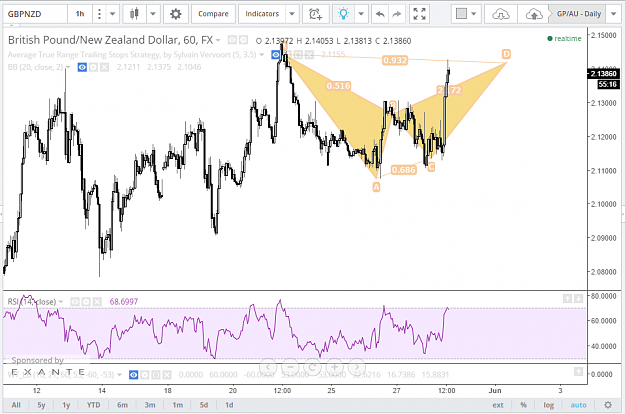Image resolution: width=625 pixels, height=414 pixels.
Task: Open the WT indicator source code icon
Action: coord(156,375)
